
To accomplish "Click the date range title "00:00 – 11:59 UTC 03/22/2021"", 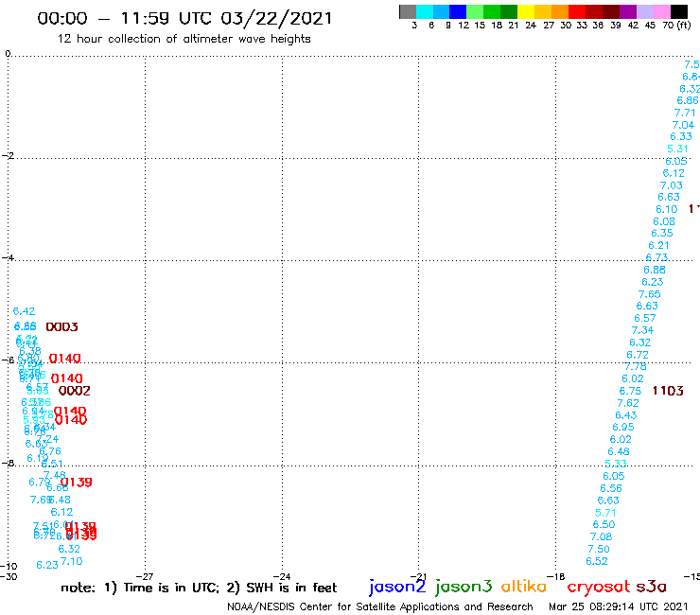I will pos(184,18).
